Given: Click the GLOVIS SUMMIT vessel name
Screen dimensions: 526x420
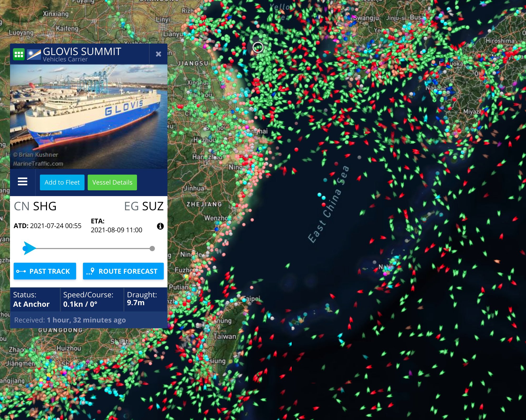Looking at the screenshot, I should point(82,51).
